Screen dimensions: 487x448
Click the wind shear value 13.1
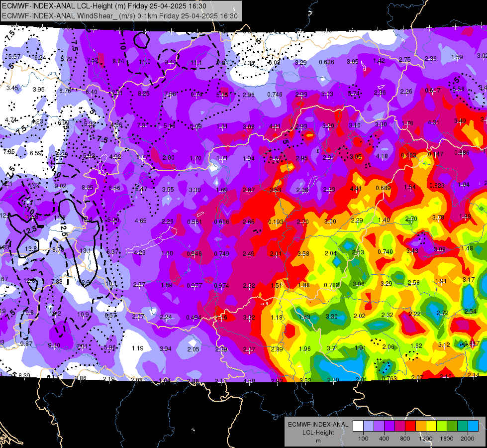click(x=85, y=250)
